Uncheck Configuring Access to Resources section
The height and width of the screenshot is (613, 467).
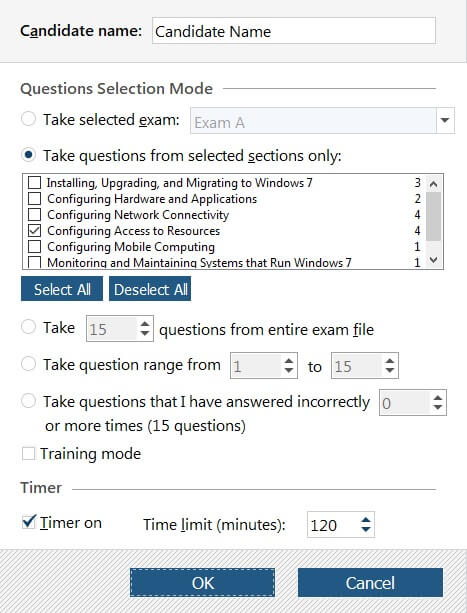coord(34,231)
